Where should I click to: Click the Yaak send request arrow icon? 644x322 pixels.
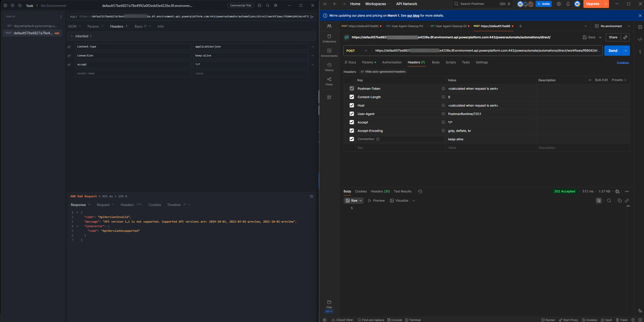312,17
